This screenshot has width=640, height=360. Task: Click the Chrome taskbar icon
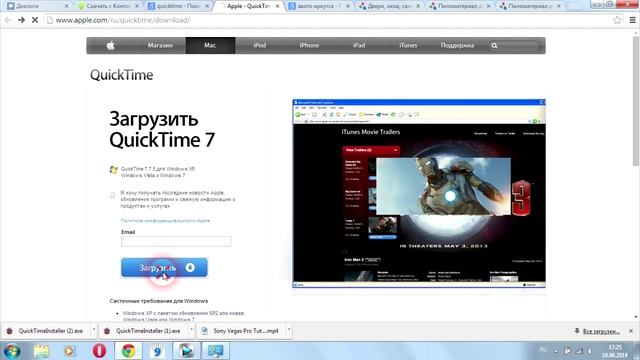(x=128, y=351)
